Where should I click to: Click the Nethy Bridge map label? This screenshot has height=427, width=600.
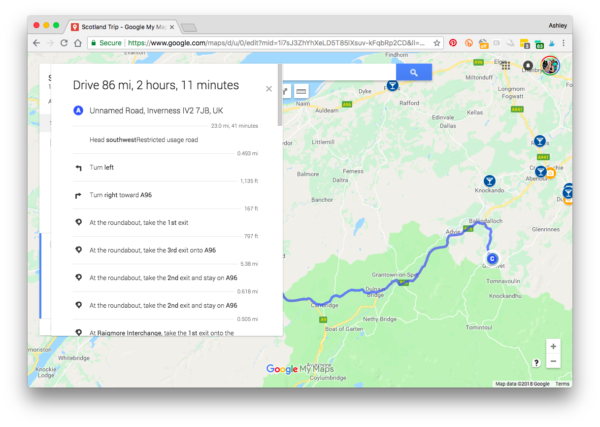click(x=380, y=319)
